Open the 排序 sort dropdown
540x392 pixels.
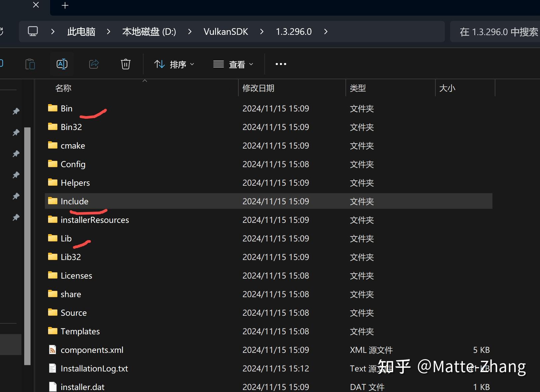click(x=174, y=64)
